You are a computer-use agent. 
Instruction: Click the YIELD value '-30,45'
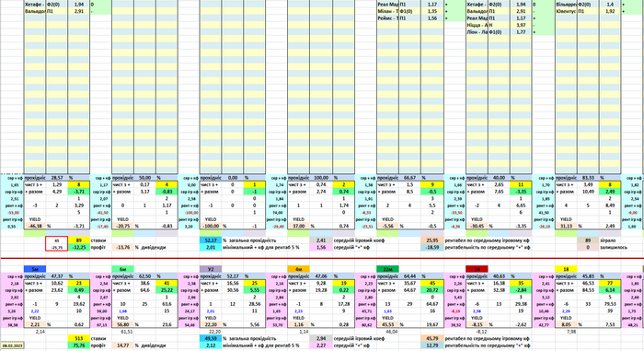(x=477, y=227)
